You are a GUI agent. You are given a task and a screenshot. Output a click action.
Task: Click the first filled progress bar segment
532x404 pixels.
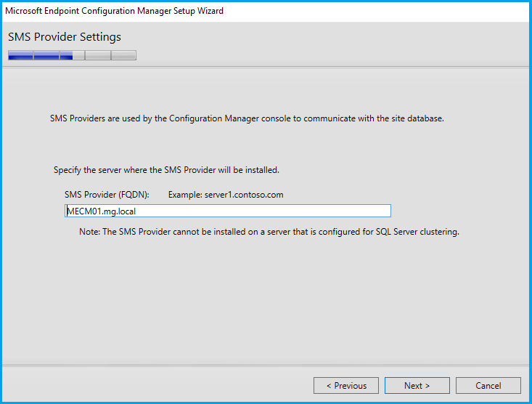point(20,55)
